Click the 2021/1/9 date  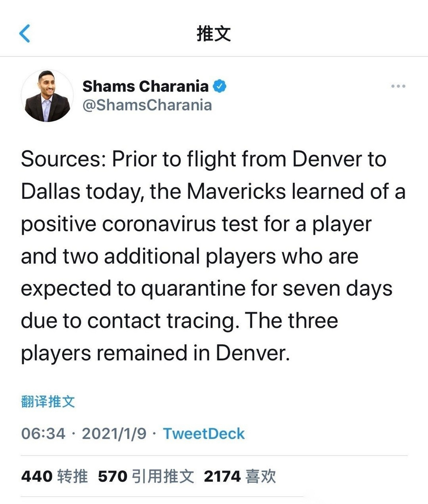[114, 434]
